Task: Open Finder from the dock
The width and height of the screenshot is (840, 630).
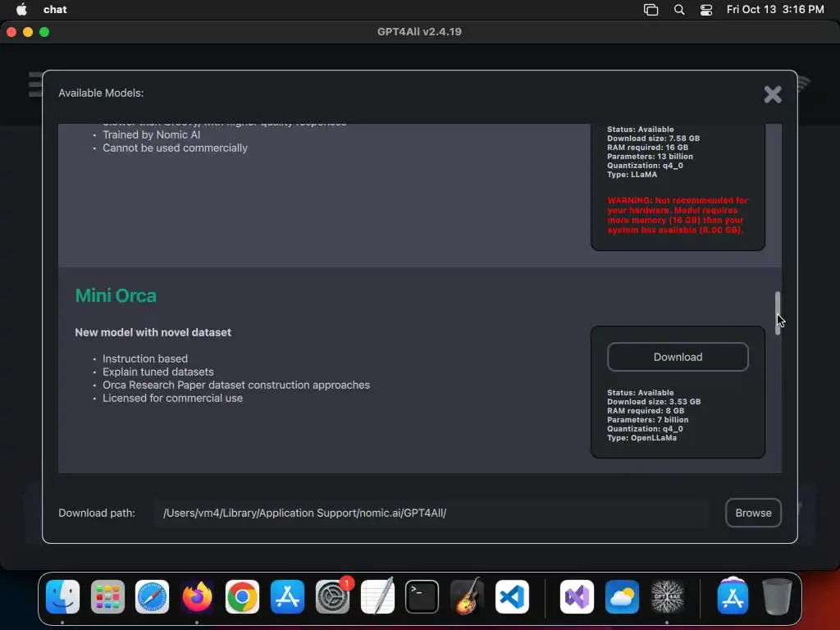Action: (62, 596)
